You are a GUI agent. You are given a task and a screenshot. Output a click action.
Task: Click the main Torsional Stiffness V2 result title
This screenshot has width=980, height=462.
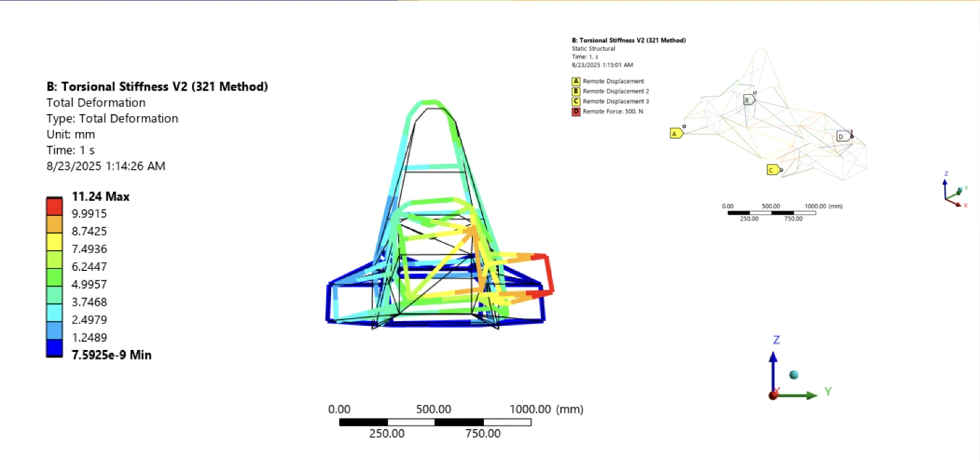click(157, 87)
